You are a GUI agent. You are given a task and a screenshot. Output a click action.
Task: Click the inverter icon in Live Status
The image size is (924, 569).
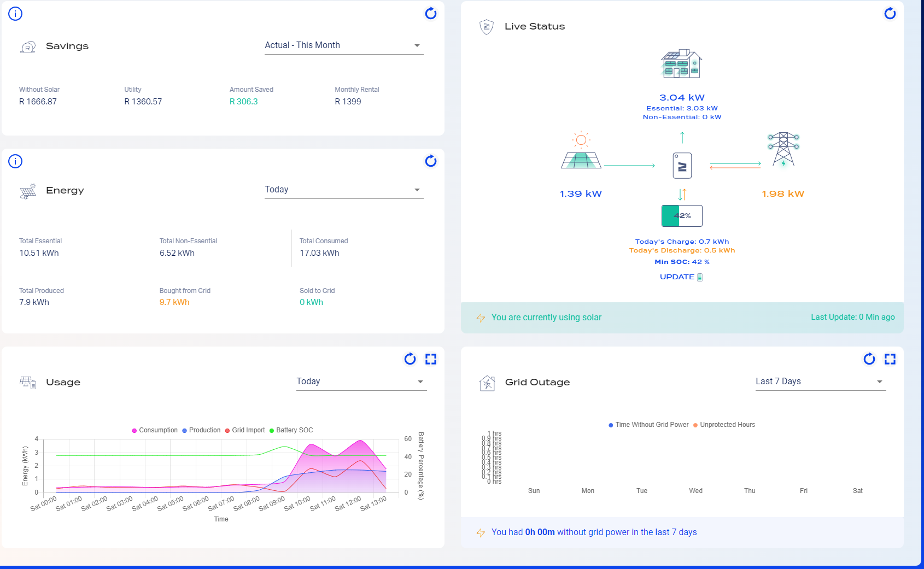coord(682,166)
